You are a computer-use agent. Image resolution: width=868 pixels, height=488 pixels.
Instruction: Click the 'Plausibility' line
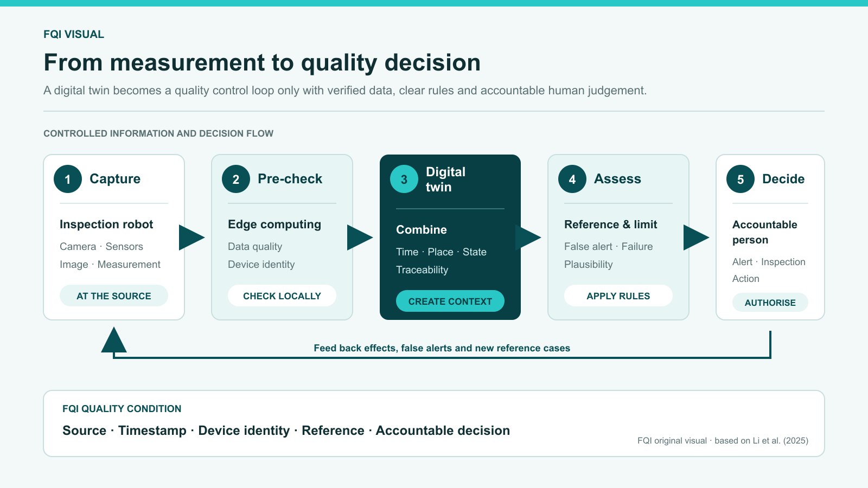589,265
